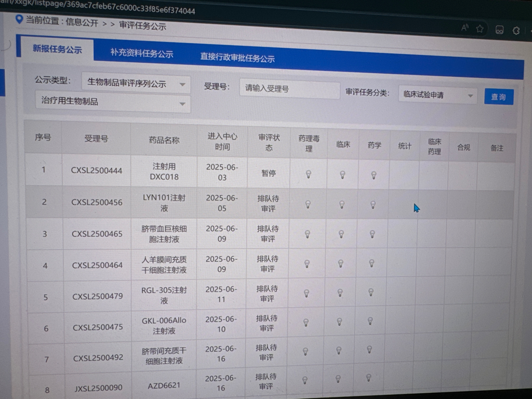Click the 进入中心时间 column header
Image resolution: width=532 pixels, height=399 pixels.
coord(222,141)
